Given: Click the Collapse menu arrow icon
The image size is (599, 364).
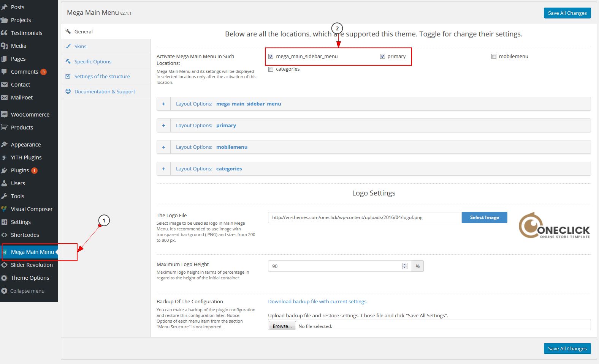Looking at the screenshot, I should tap(4, 291).
